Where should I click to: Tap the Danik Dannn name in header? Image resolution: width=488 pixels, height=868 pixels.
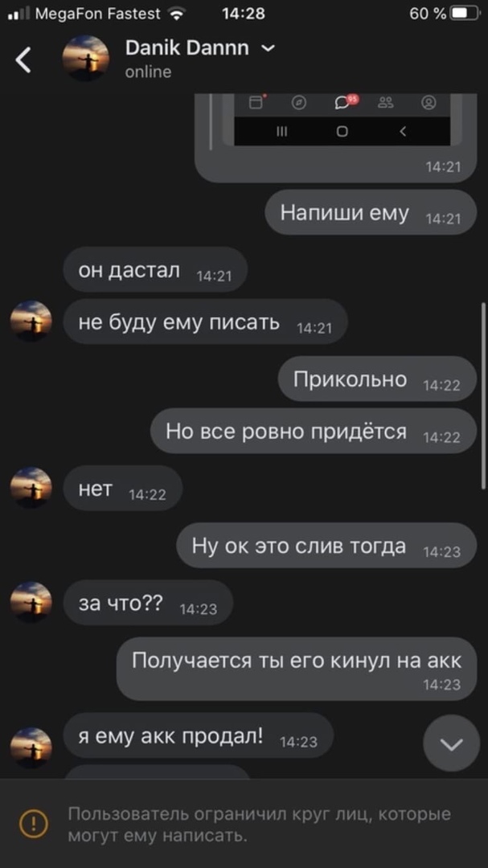[187, 48]
